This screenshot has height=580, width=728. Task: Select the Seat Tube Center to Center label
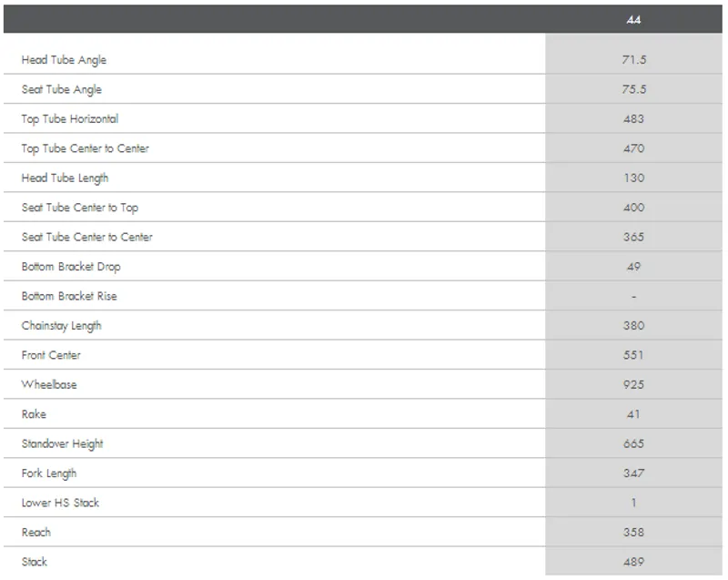[87, 237]
